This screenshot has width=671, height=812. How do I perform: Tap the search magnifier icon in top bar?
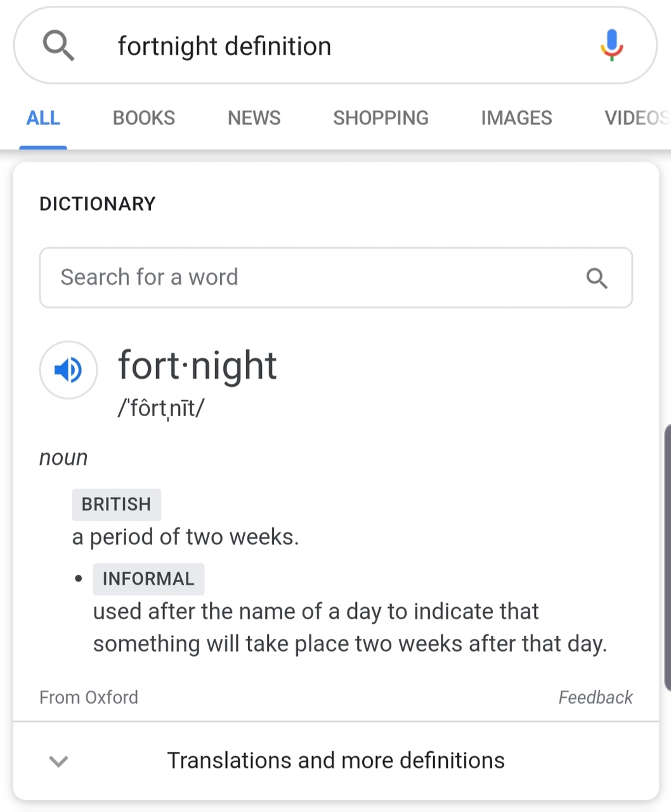58,46
